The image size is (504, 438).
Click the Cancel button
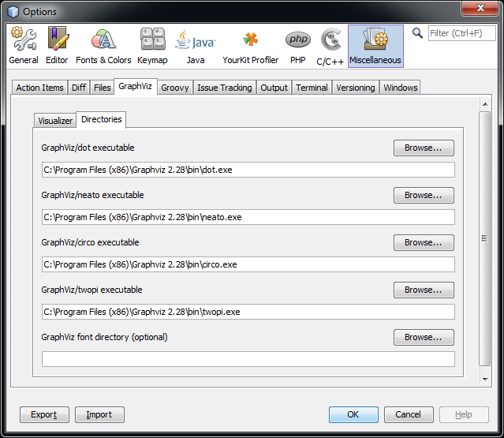pyautogui.click(x=409, y=414)
